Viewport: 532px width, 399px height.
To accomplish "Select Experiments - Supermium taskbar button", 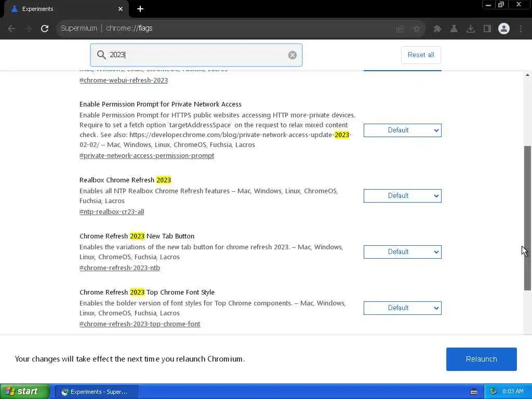I will 97,392.
